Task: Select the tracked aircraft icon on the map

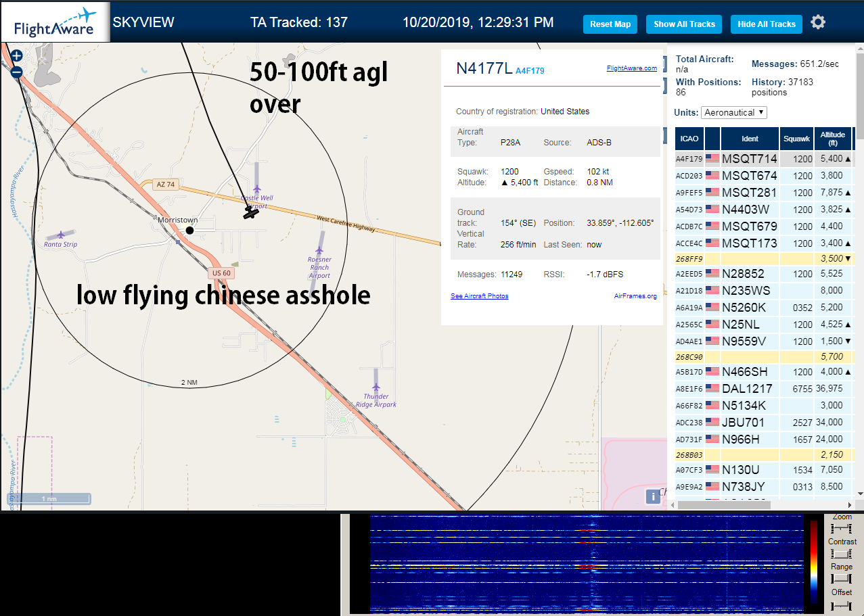Action: point(251,212)
